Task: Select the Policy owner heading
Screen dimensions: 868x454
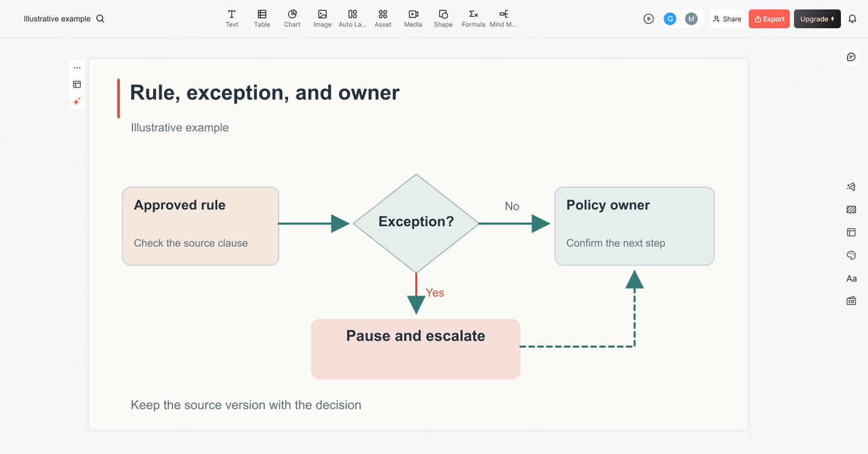Action: coord(608,205)
